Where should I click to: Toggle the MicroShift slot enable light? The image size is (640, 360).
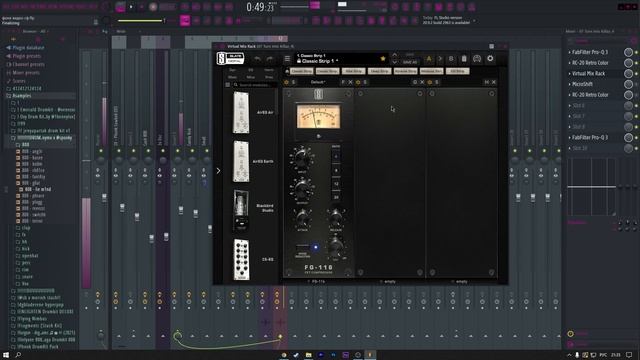coord(636,84)
